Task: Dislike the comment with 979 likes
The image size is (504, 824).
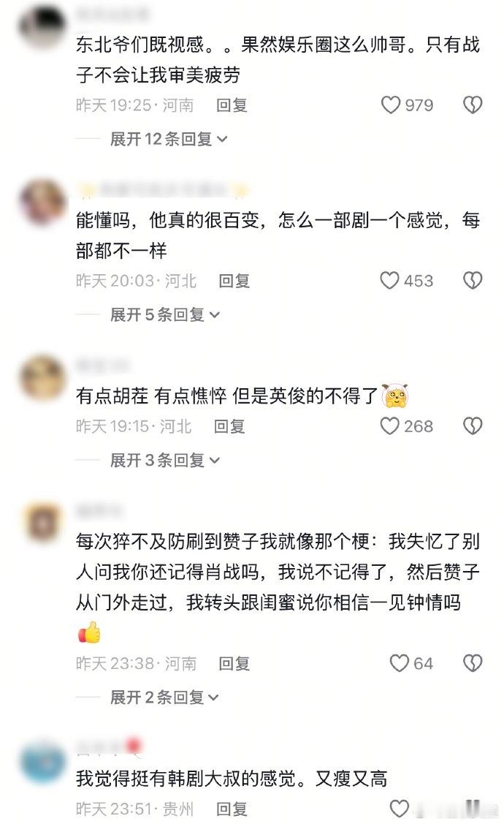Action: (x=473, y=105)
